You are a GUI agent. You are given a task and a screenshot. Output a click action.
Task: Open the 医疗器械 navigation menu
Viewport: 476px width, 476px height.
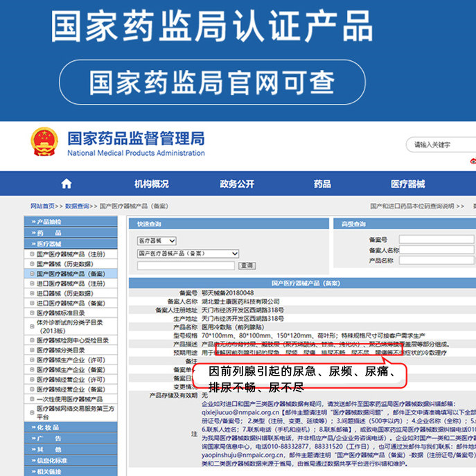tap(408, 184)
